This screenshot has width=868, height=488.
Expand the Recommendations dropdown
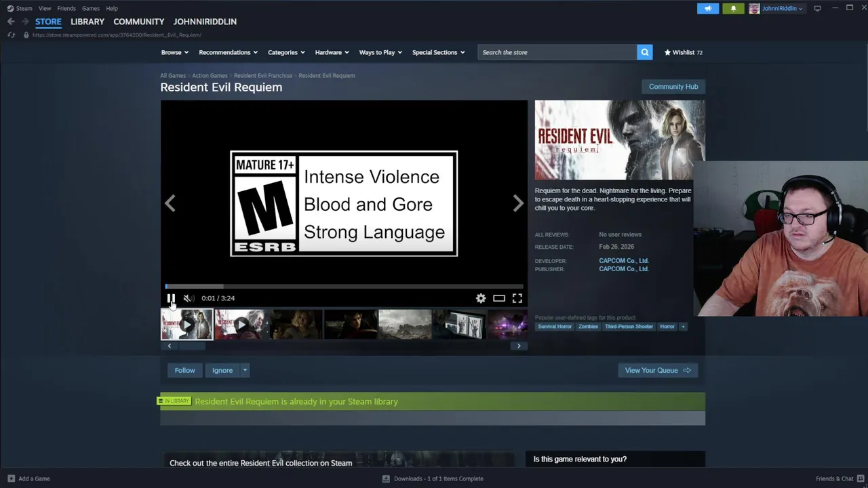(228, 52)
